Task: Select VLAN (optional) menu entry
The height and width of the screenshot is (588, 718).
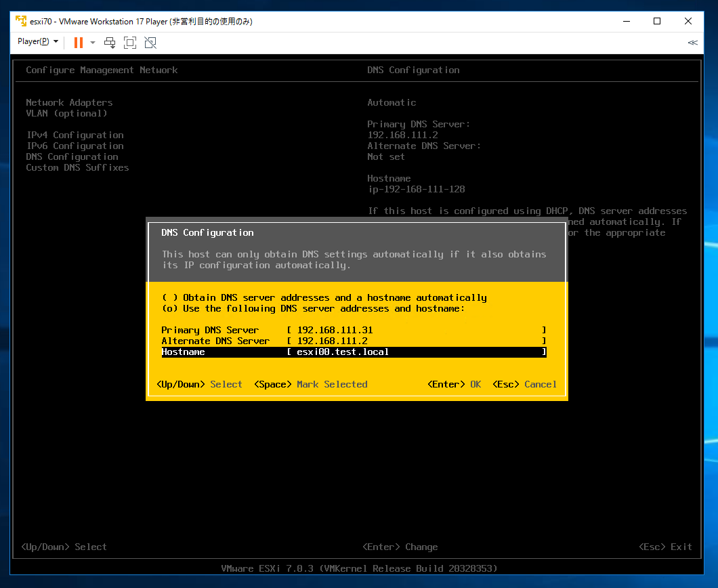Action: coord(66,114)
